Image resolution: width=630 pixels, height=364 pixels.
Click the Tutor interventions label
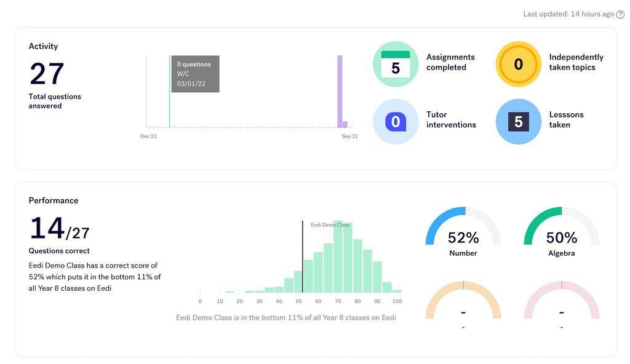click(x=451, y=120)
